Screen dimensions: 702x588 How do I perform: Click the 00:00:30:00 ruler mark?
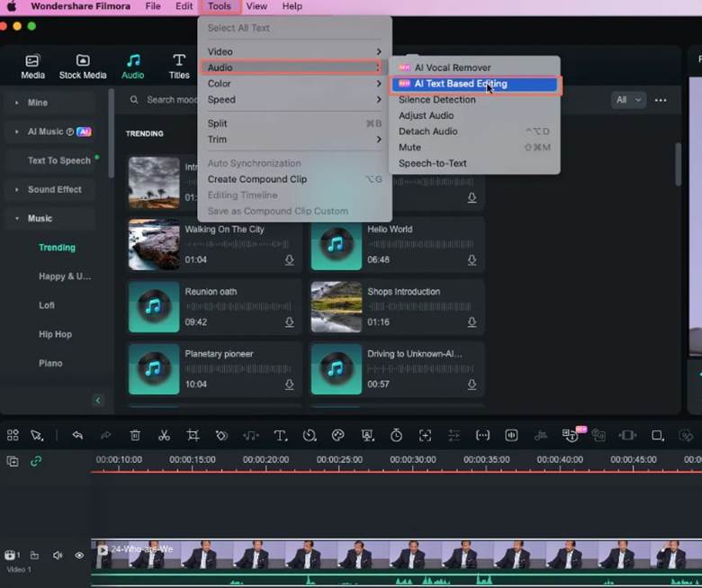point(412,460)
